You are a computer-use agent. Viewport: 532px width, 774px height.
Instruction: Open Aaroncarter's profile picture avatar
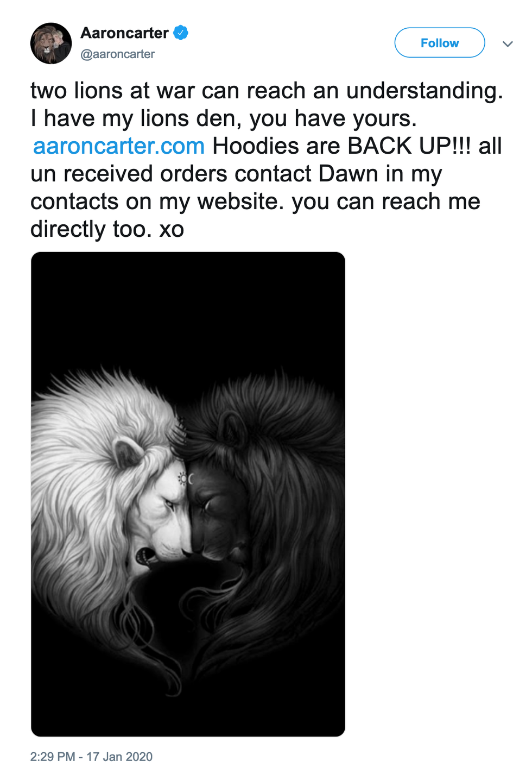pos(51,43)
